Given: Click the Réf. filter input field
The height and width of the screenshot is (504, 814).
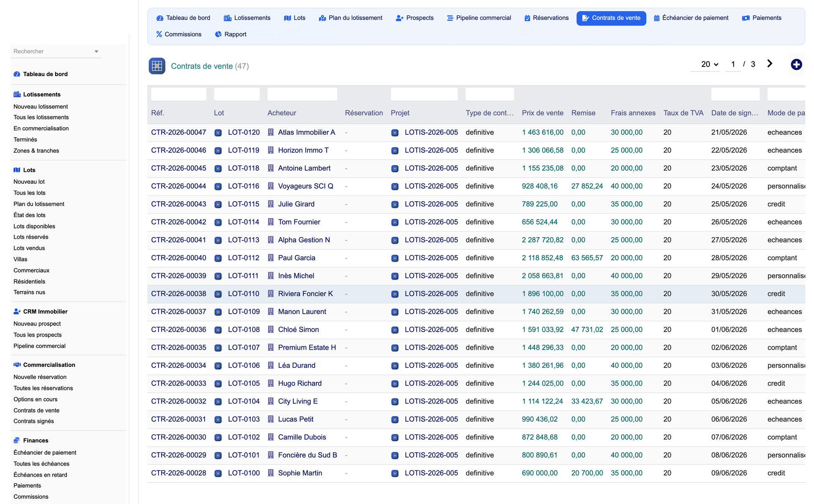Looking at the screenshot, I should click(179, 94).
